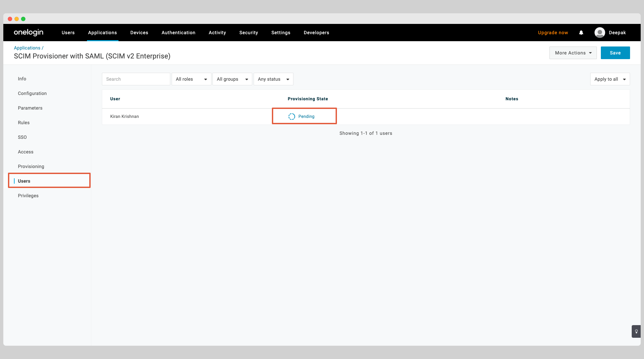The image size is (644, 359).
Task: Click the Save button
Action: 615,53
